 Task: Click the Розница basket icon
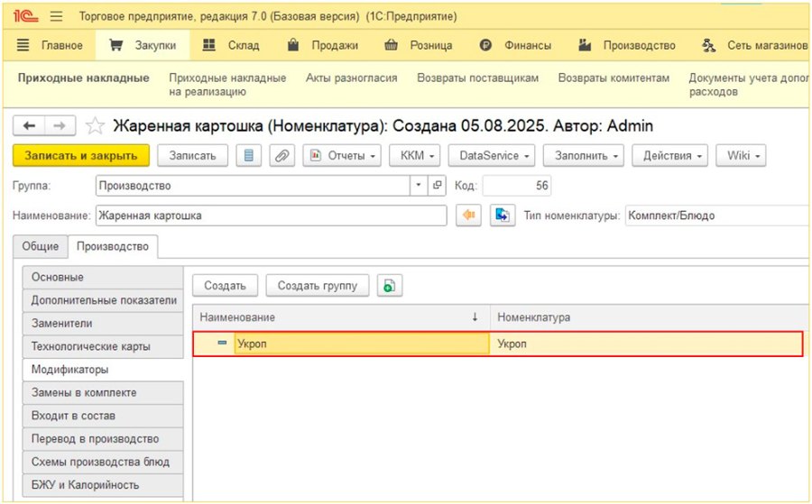(391, 45)
